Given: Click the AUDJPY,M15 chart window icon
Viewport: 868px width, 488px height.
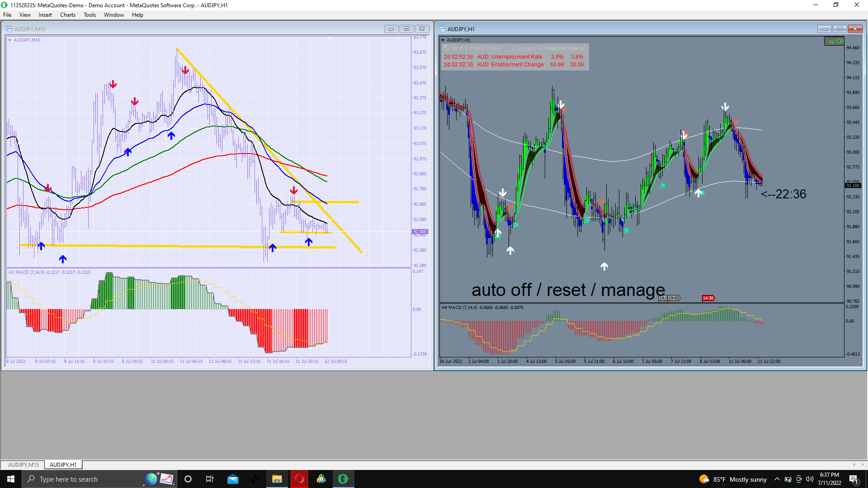Looking at the screenshot, I should [x=9, y=29].
